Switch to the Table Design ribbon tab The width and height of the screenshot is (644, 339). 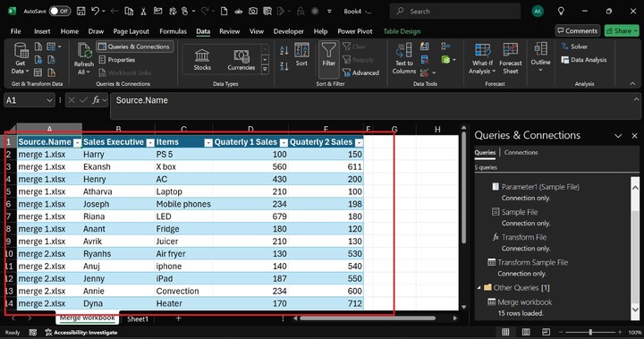click(402, 31)
